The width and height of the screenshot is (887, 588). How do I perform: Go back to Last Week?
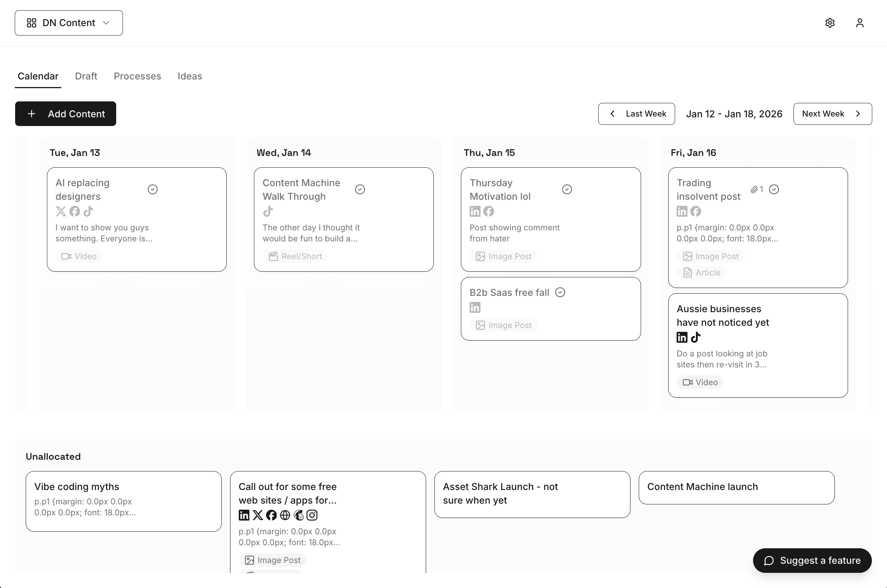click(636, 114)
